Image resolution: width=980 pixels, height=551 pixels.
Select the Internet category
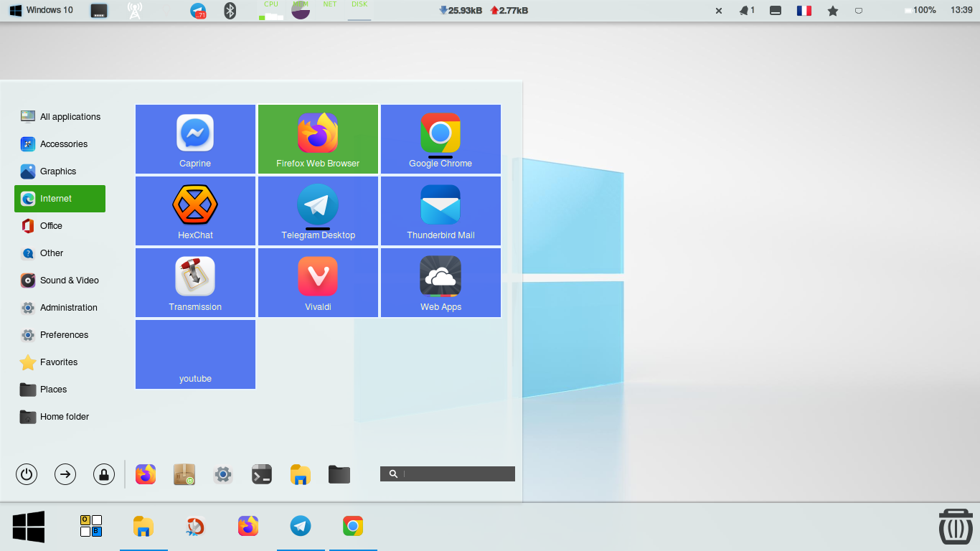pyautogui.click(x=60, y=199)
